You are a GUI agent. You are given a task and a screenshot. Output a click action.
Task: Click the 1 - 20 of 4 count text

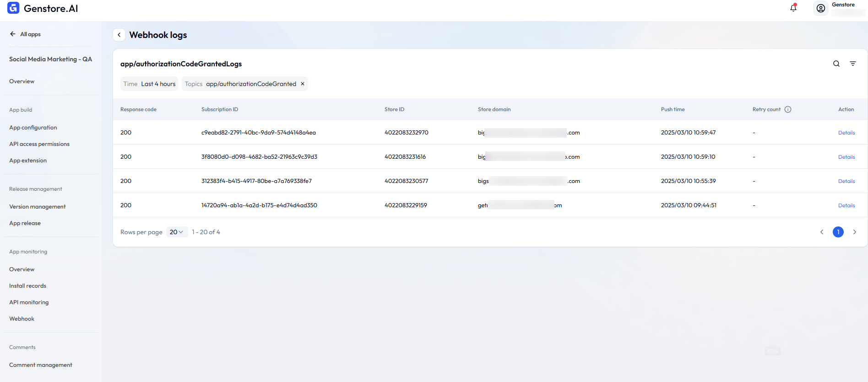tap(206, 232)
